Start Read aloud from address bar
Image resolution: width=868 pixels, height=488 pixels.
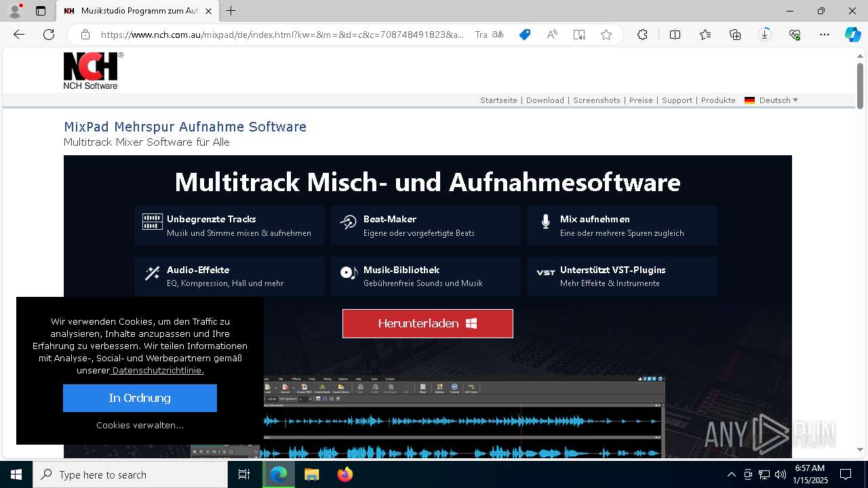click(552, 35)
